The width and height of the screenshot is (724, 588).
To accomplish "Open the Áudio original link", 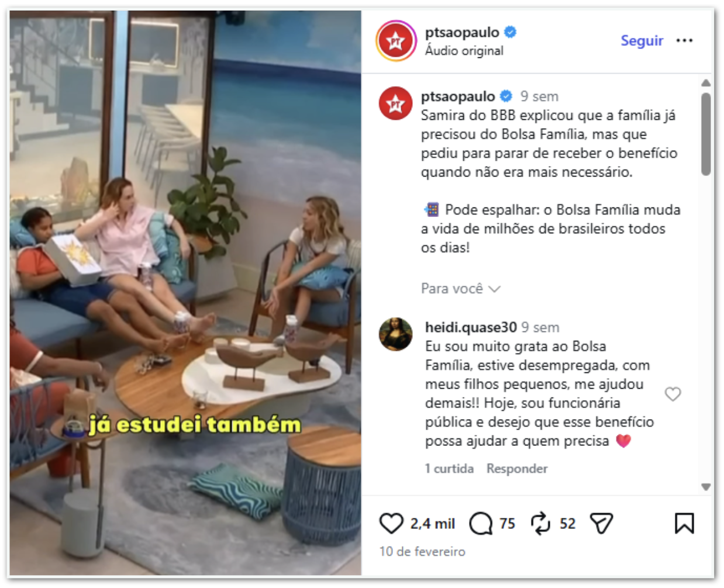I will 464,51.
